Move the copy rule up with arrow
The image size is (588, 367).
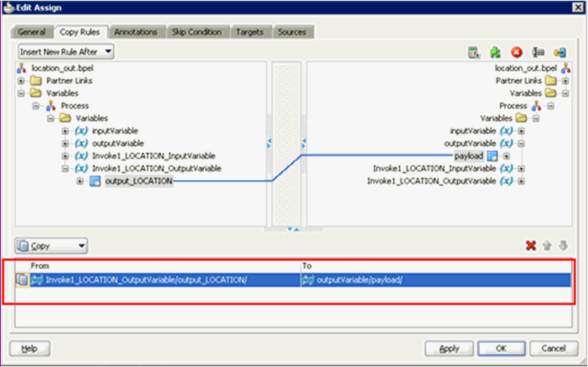click(547, 246)
